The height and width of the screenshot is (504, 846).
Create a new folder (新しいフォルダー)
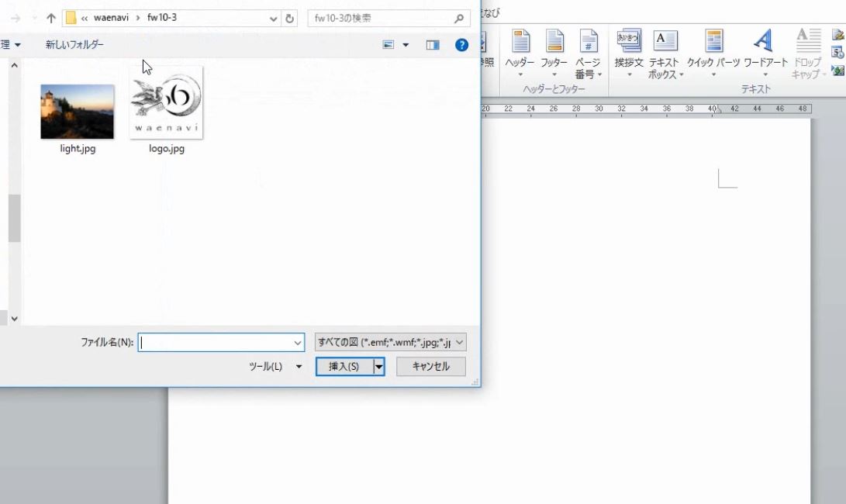click(74, 45)
